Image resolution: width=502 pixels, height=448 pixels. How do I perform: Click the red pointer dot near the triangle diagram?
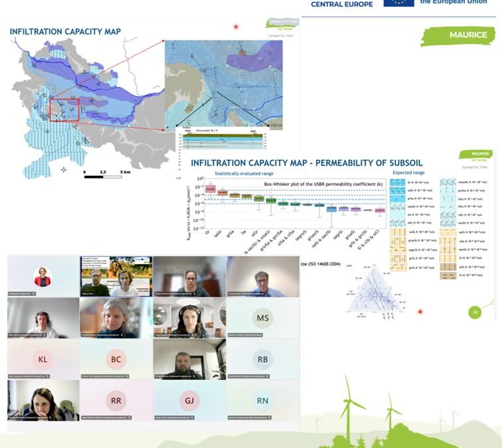[x=420, y=311]
